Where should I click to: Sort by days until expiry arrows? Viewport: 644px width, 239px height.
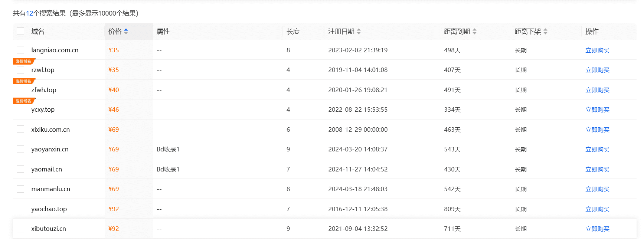[474, 32]
